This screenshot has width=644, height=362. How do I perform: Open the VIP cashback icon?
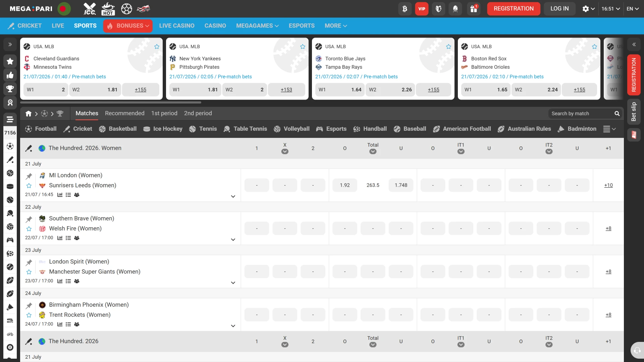click(422, 9)
